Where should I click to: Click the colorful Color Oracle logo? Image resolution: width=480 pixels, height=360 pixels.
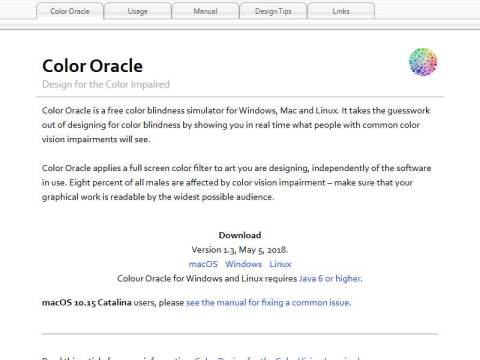click(423, 62)
